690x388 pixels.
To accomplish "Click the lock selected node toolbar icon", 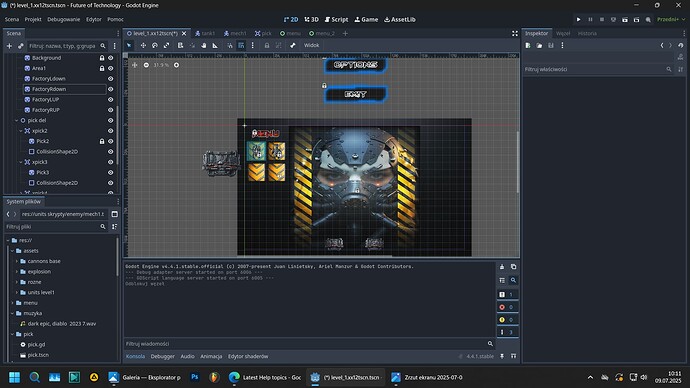I will (267, 45).
